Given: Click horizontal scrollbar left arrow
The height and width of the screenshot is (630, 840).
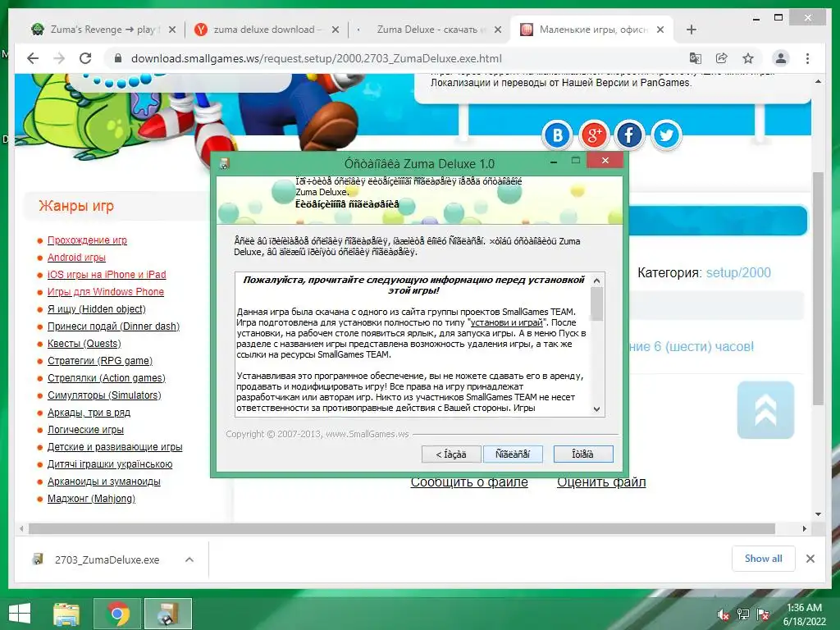Looking at the screenshot, I should click(x=21, y=529).
